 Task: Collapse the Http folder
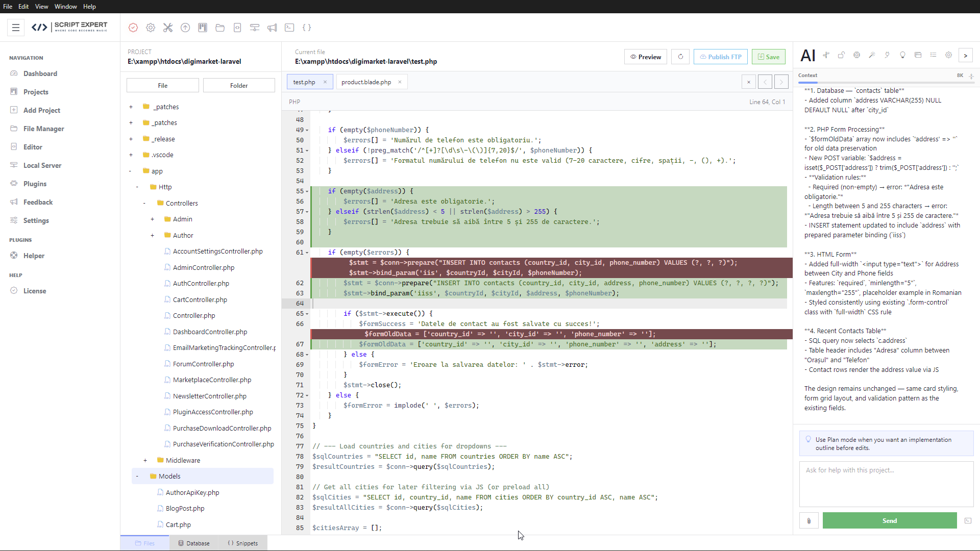pos(137,187)
